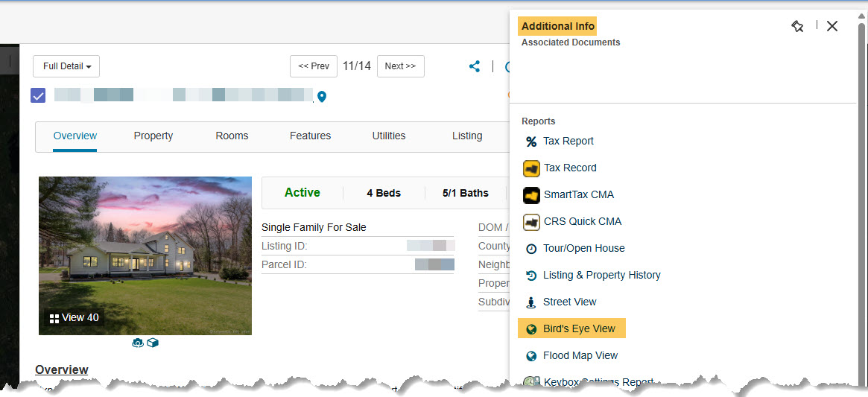
Task: Open the Features tab
Action: tap(310, 136)
